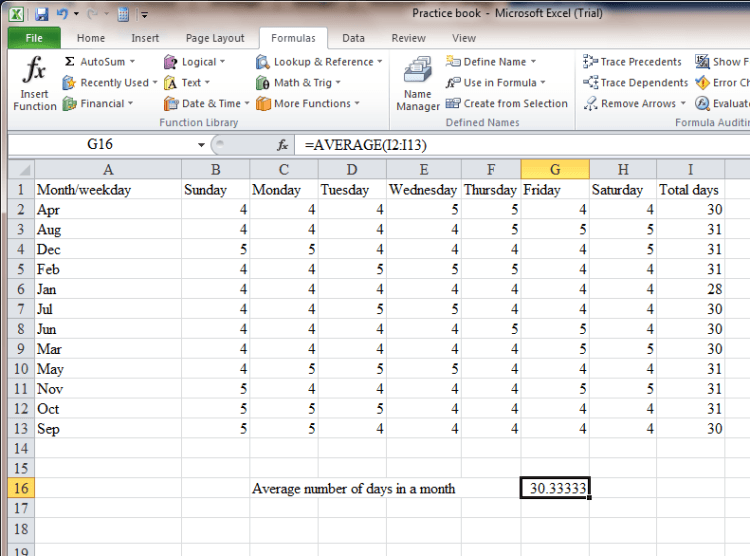Click the 'Saturday' header cell
The width and height of the screenshot is (750, 556).
[623, 189]
